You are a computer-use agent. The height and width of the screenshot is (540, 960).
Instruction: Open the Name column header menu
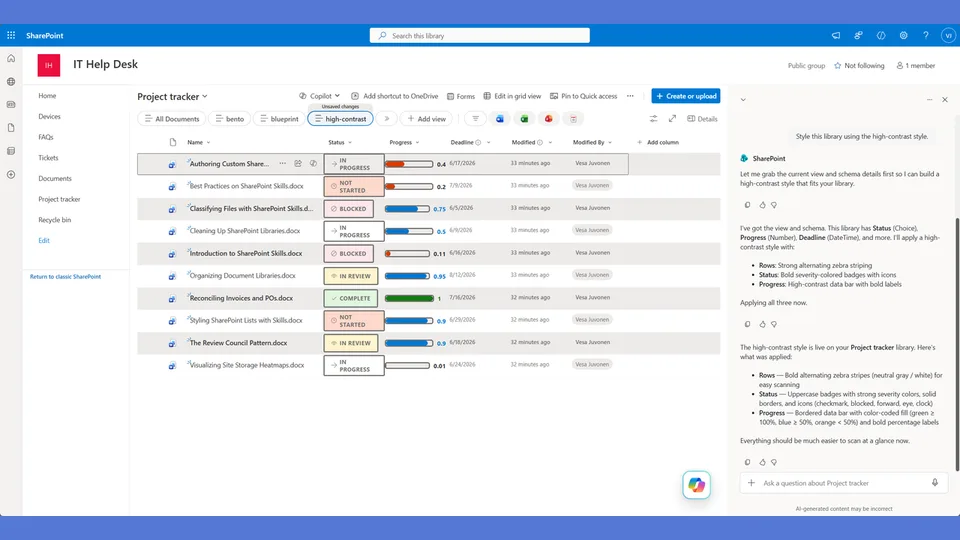pos(198,142)
